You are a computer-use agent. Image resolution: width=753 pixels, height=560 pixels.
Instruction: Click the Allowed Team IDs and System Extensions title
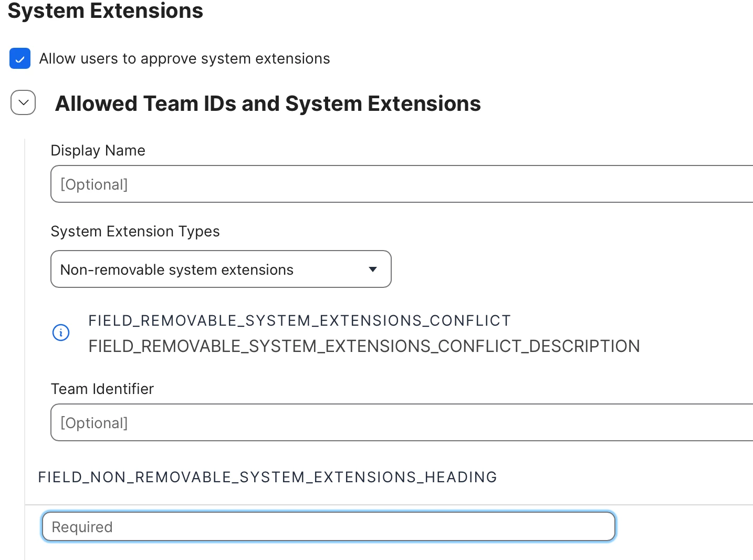coord(268,103)
